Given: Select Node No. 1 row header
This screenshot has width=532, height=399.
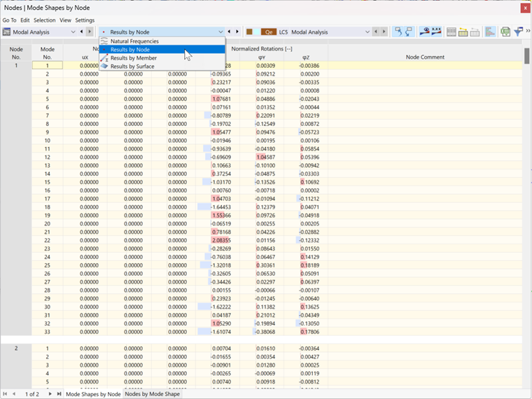Looking at the screenshot, I should (x=16, y=66).
